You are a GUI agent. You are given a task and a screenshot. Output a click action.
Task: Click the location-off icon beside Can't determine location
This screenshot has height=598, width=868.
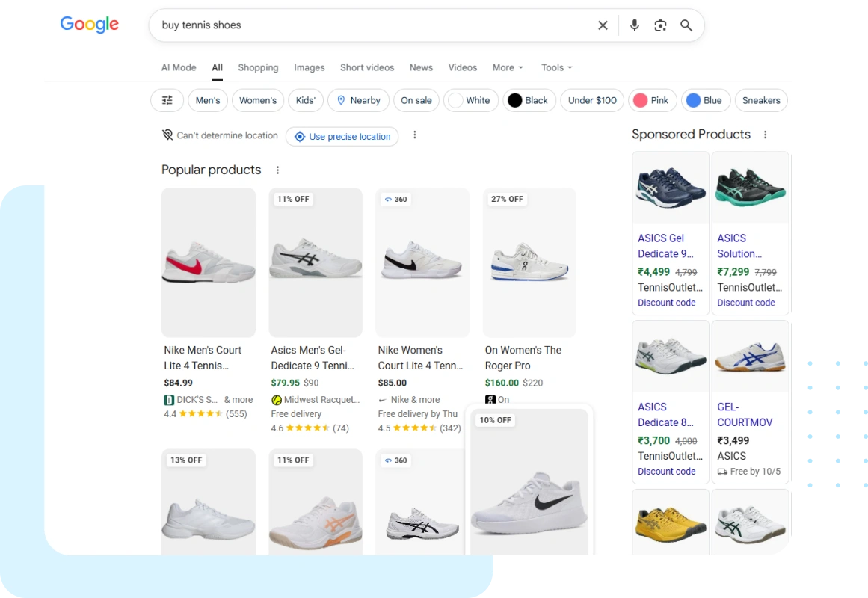click(x=167, y=135)
